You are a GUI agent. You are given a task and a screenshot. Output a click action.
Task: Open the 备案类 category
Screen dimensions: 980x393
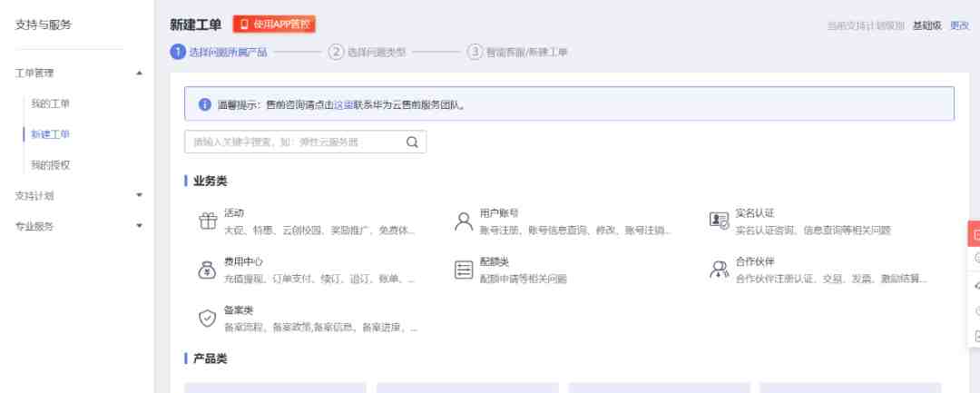point(239,309)
